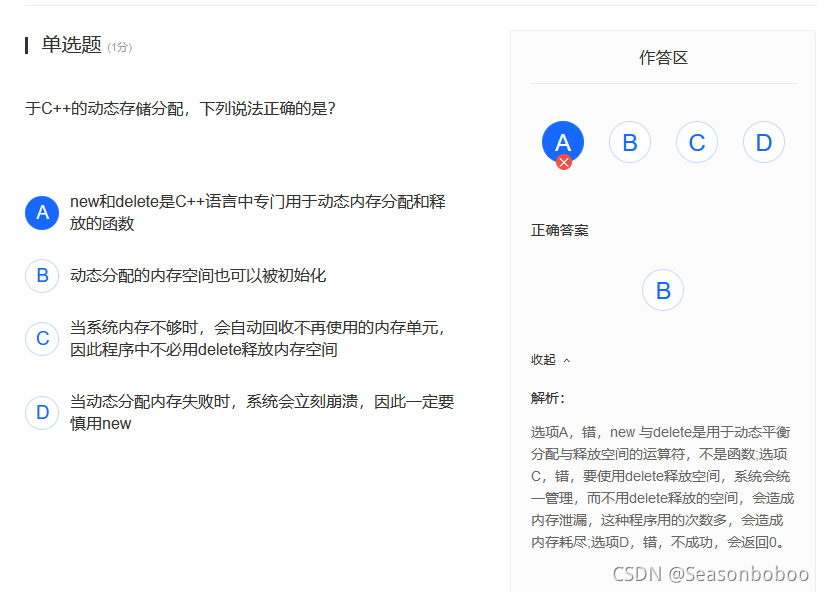Click the question text 于C++的动态存储分配
The image size is (824, 592).
tap(180, 109)
